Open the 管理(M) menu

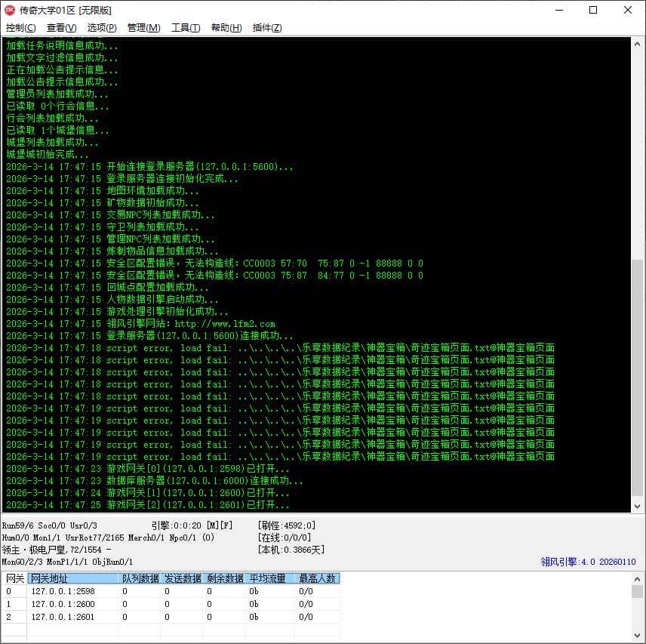click(143, 28)
